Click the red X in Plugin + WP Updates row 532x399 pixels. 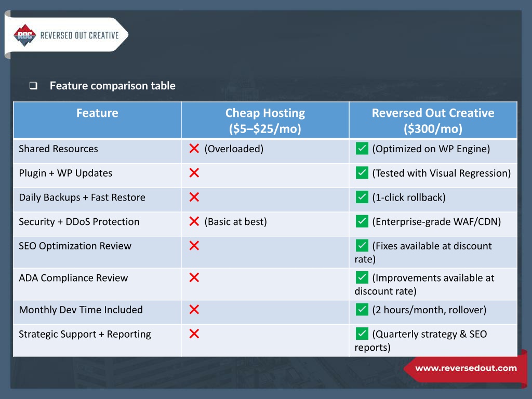[194, 172]
